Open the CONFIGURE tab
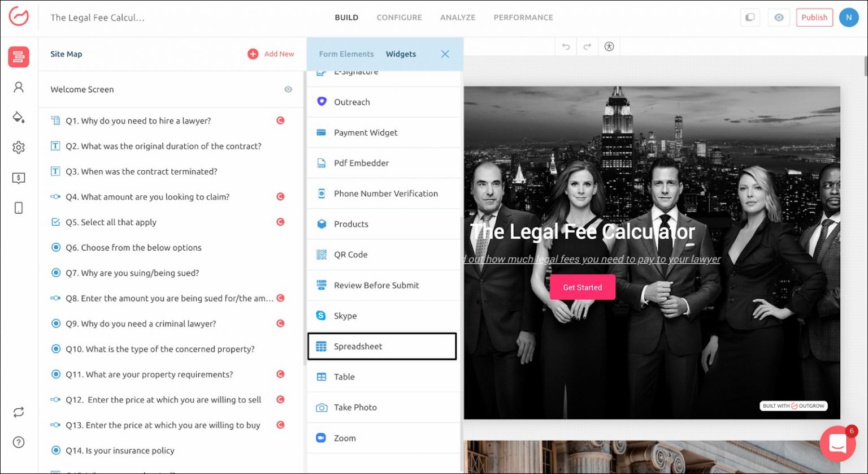 coord(399,18)
